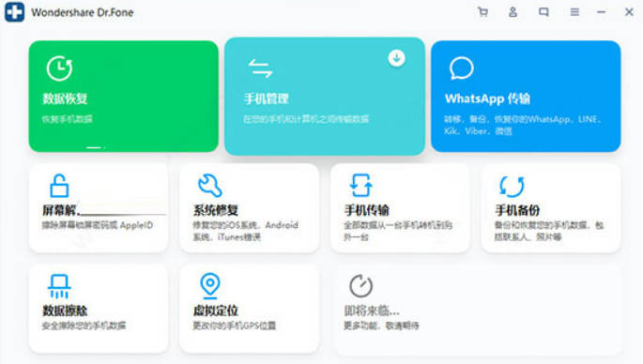The width and height of the screenshot is (643, 364).
Task: Click the download badge on 手机管理 card
Action: coord(396,58)
